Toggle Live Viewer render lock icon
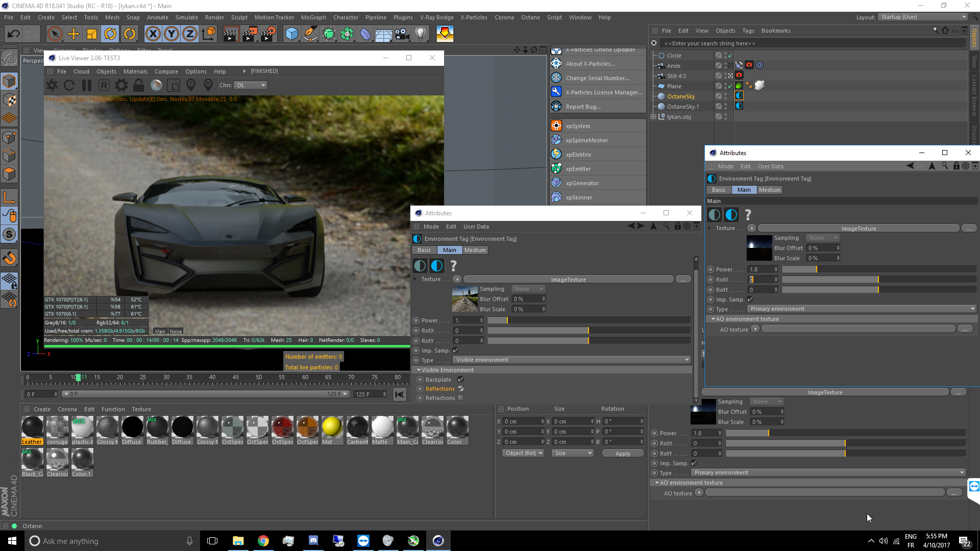This screenshot has width=980, height=551. [138, 85]
